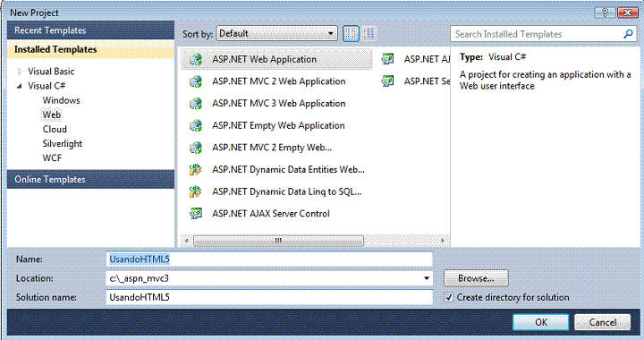Select the ASP.NET Empty Web Application icon
This screenshot has width=644, height=340.
click(196, 125)
